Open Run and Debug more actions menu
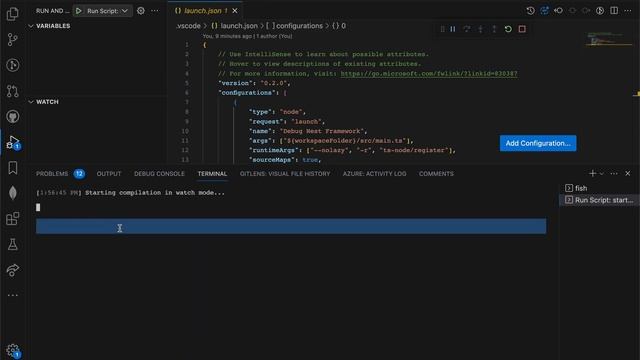This screenshot has width=640, height=360. [155, 11]
